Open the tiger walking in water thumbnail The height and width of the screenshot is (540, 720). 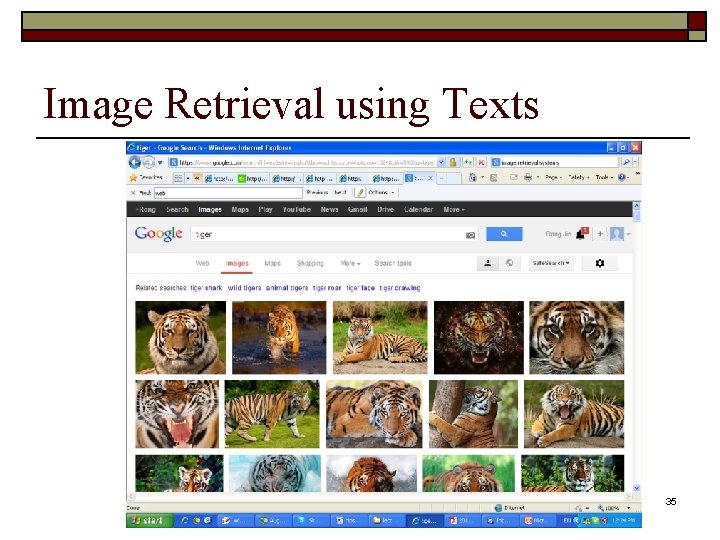(x=279, y=337)
